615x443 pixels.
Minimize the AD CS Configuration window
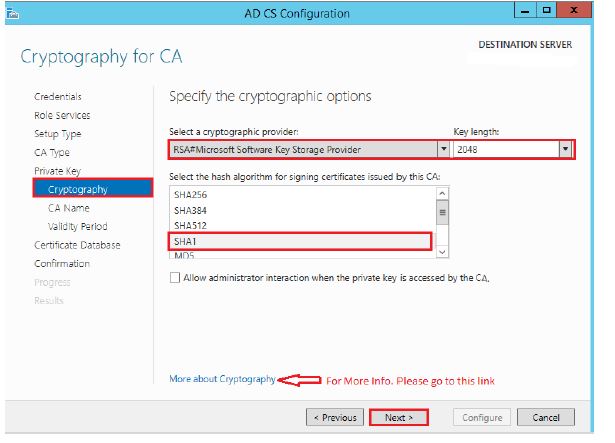[525, 11]
